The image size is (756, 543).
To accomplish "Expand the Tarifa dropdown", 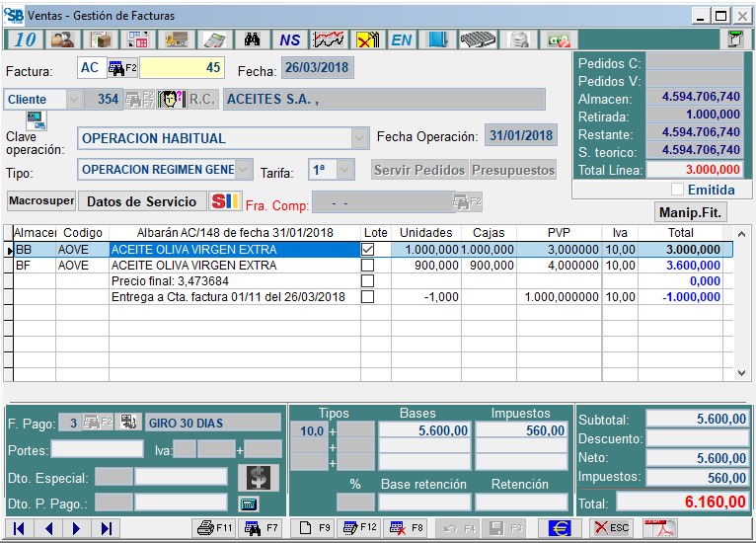I will coord(343,170).
